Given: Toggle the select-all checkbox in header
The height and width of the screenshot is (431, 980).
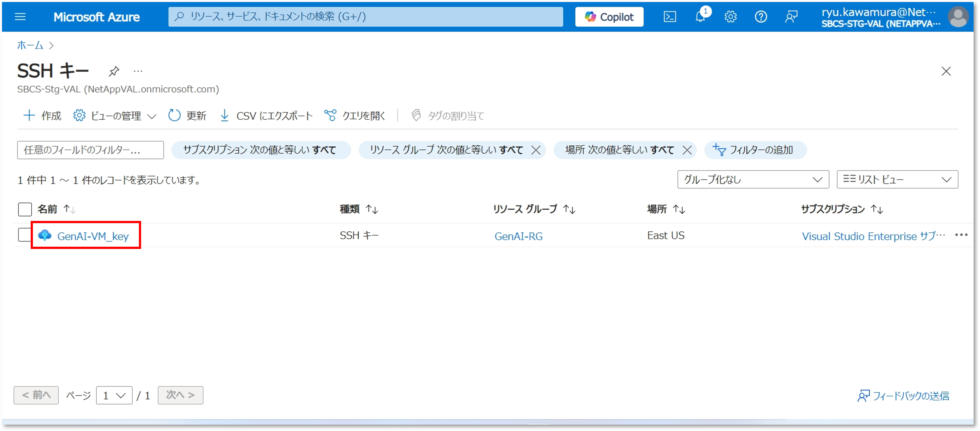Looking at the screenshot, I should pos(25,209).
